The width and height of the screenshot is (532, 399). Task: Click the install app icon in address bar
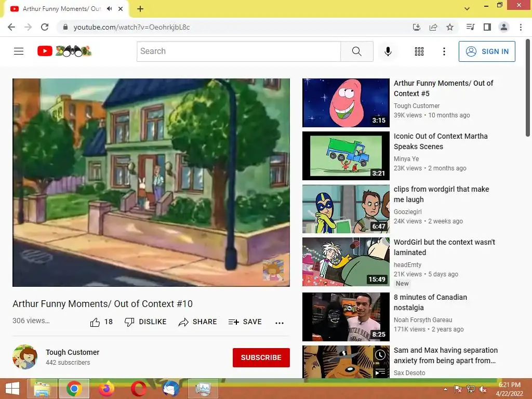[416, 27]
